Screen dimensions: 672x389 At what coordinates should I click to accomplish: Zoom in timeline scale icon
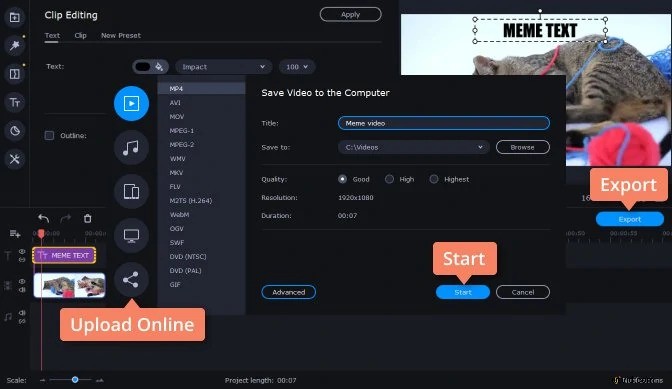point(99,380)
